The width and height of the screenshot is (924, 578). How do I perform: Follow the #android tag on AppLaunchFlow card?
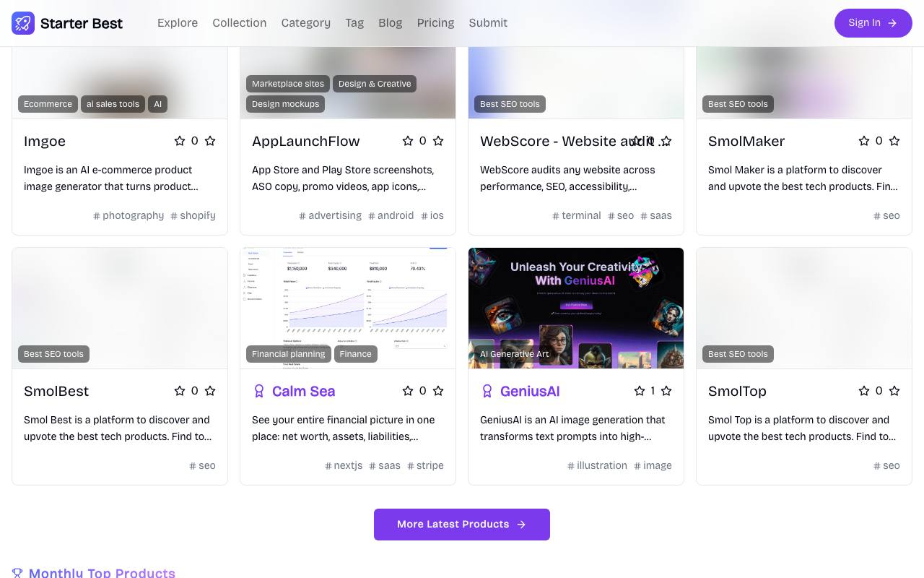pos(391,215)
